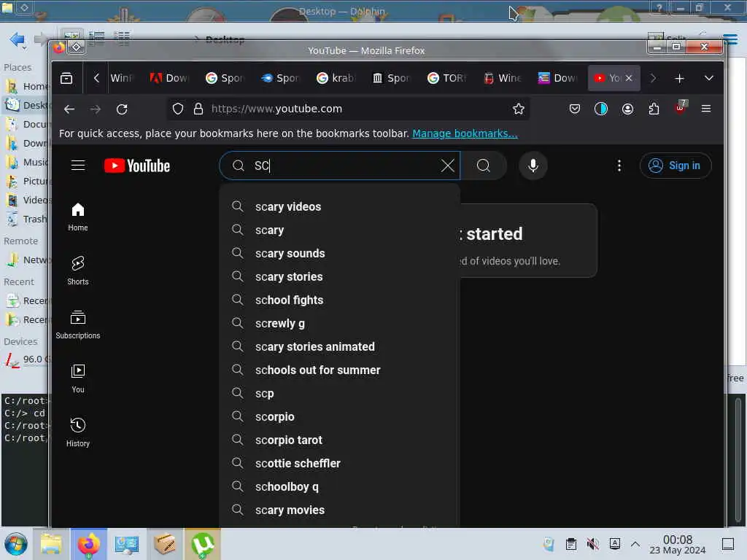The image size is (747, 560).
Task: Open Subscriptions in YouTube sidebar
Action: coord(77,324)
